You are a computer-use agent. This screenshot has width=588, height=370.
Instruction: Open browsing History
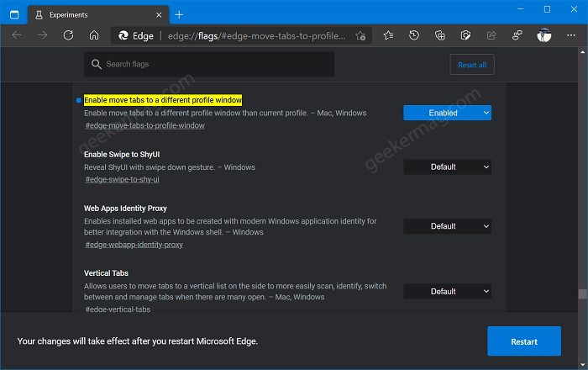click(414, 35)
